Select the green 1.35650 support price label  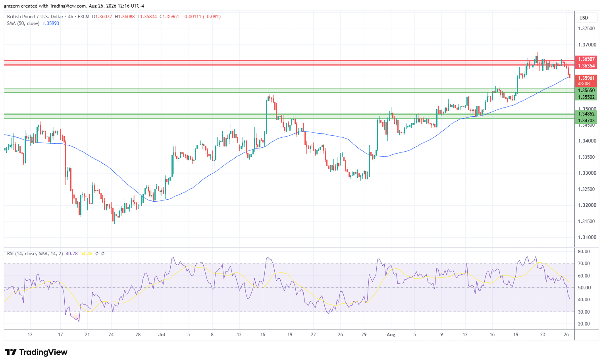[x=586, y=91]
